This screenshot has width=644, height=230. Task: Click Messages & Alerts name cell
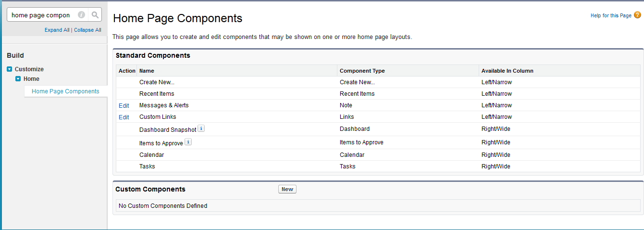(x=164, y=105)
